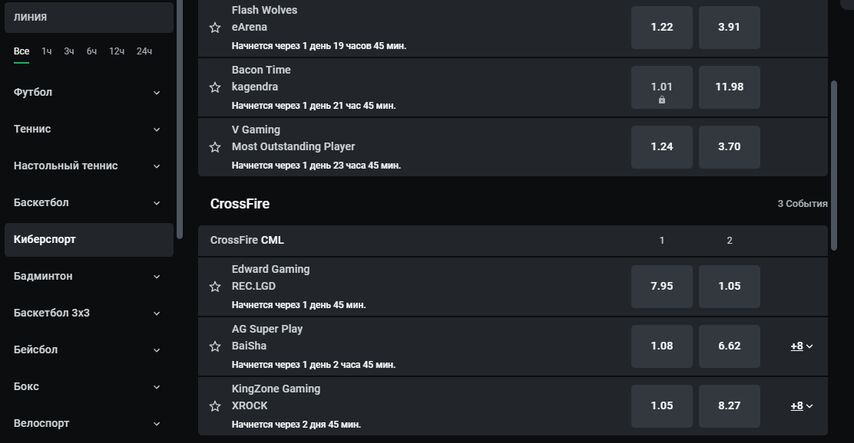
Task: Select the Все time filter tab
Action: tap(21, 51)
